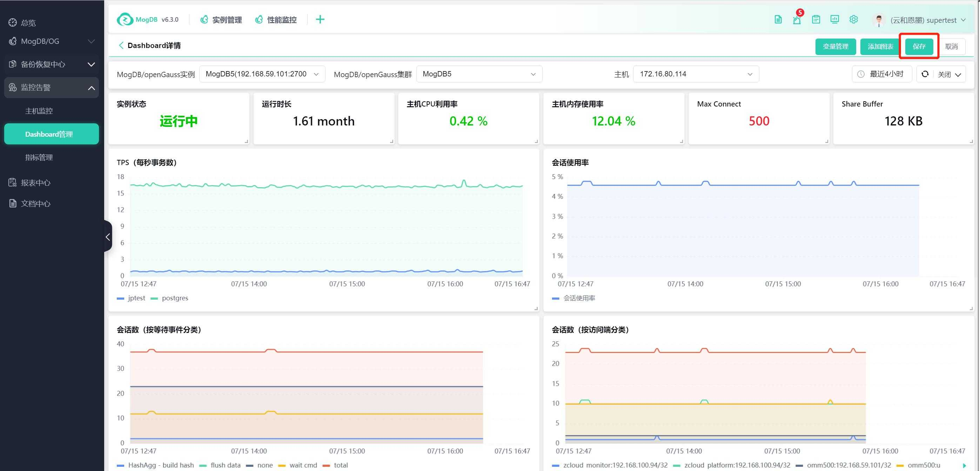Click the clipboard task list icon
This screenshot has width=980, height=471.
tap(815, 19)
